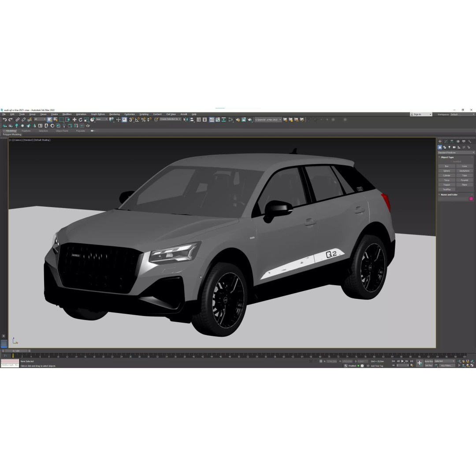The height and width of the screenshot is (476, 476).
Task: Click the Play Animation button
Action: click(402, 361)
